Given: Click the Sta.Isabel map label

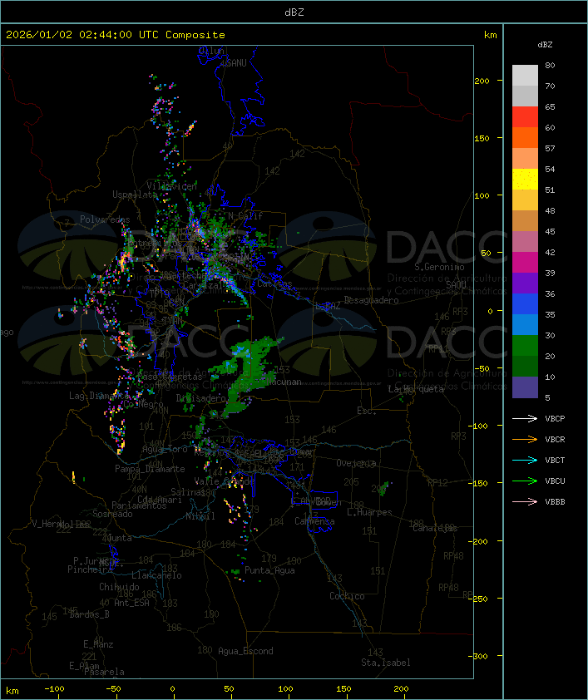Looking at the screenshot, I should tap(386, 663).
